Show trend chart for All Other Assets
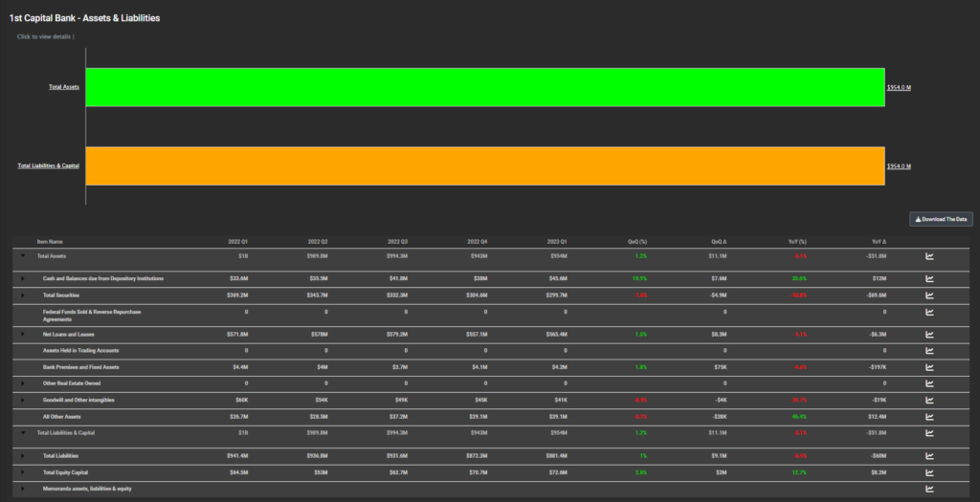Screen dimensions: 980x502 (x=929, y=417)
